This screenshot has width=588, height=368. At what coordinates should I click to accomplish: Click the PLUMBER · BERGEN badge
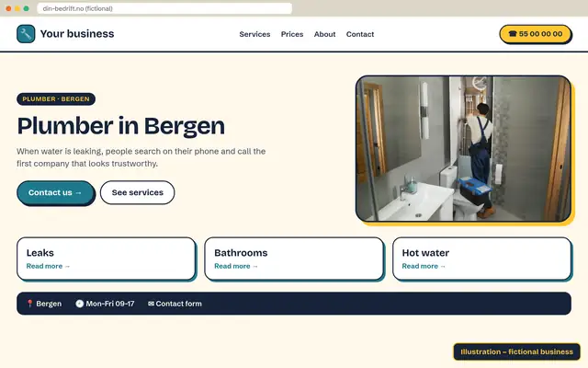56,99
